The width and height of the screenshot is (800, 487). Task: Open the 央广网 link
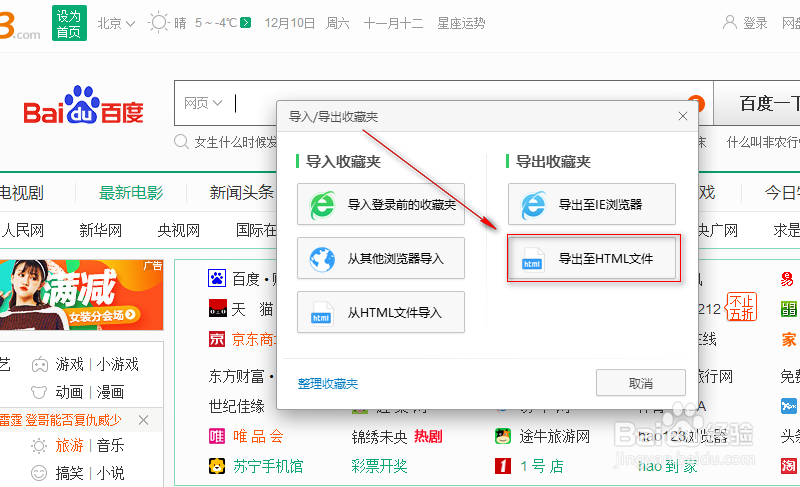(718, 230)
